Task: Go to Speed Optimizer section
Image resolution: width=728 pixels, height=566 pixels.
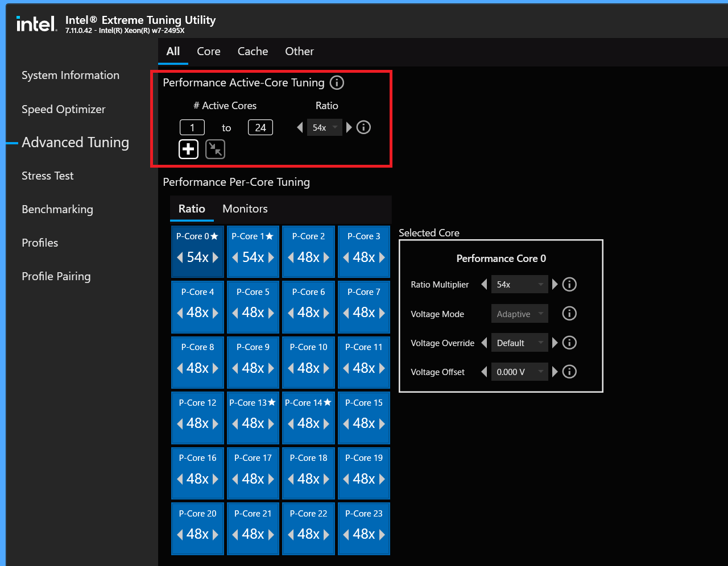Action: point(64,110)
